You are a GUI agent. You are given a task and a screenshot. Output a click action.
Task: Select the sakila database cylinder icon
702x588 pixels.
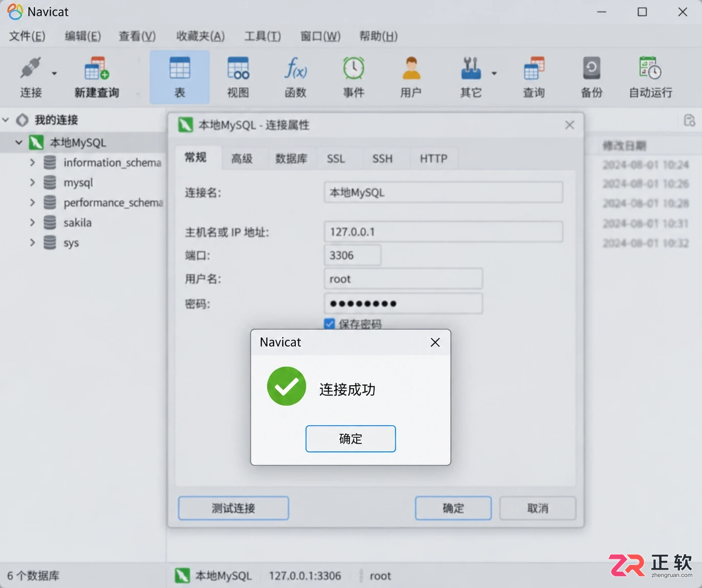[x=50, y=222]
